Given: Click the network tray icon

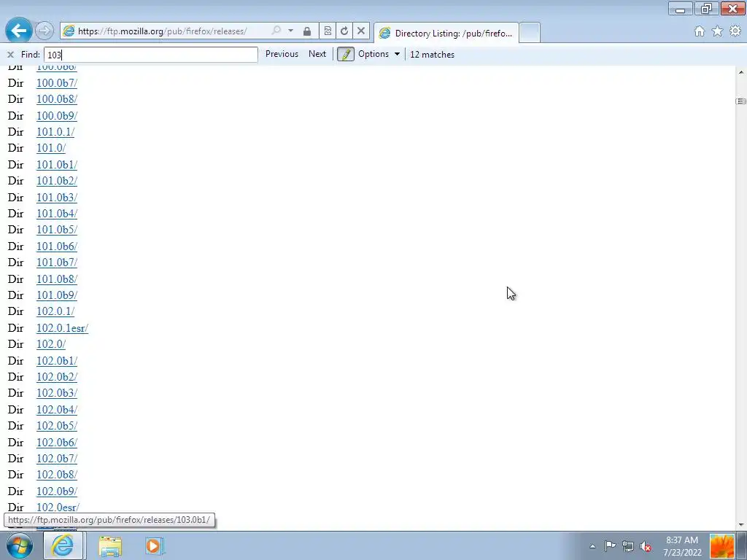Looking at the screenshot, I should click(x=628, y=547).
